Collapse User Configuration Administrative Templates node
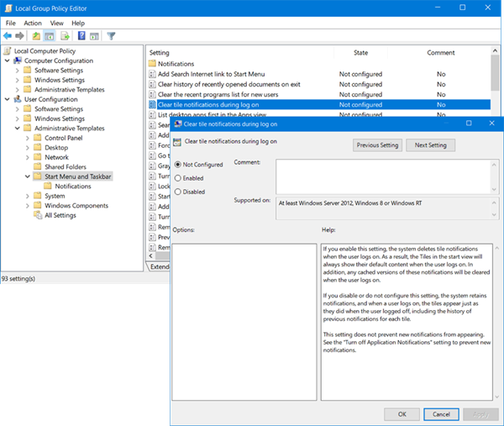504x426 pixels. 18,128
